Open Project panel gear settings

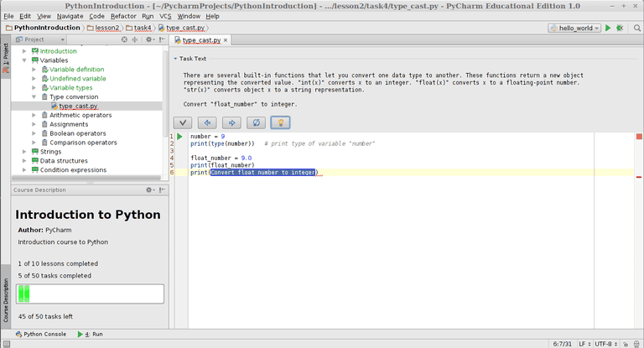pyautogui.click(x=149, y=39)
